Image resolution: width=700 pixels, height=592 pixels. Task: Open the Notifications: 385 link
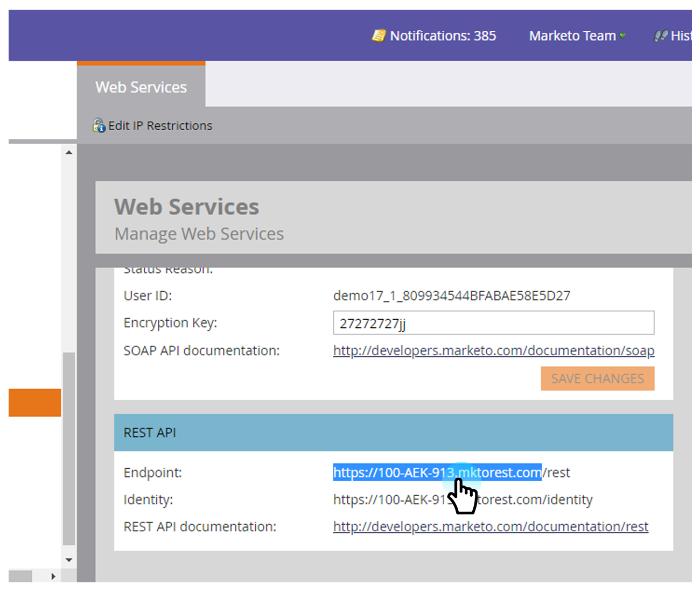tap(443, 36)
